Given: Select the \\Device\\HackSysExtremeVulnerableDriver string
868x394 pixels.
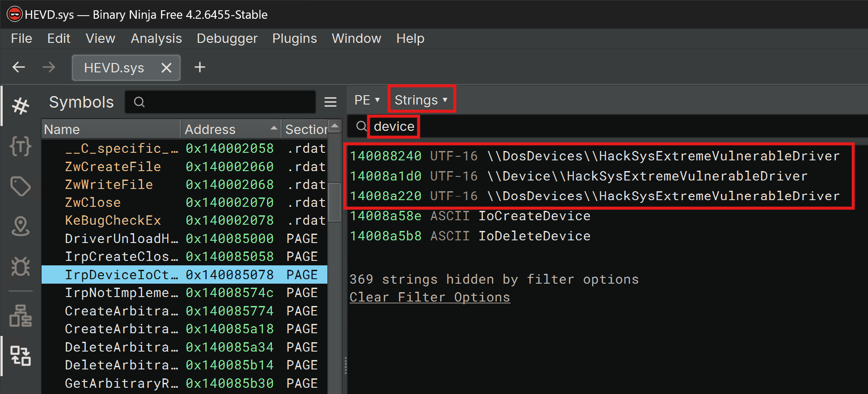Looking at the screenshot, I should pos(579,176).
